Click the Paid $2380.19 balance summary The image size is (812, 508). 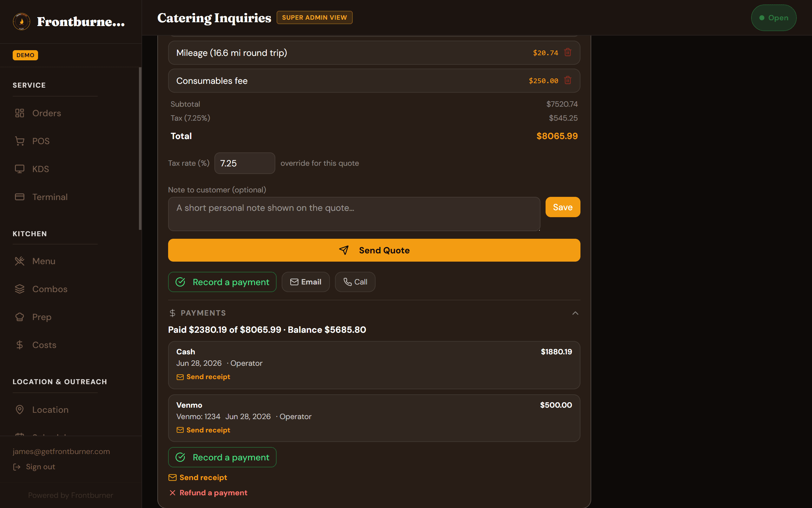(x=267, y=330)
